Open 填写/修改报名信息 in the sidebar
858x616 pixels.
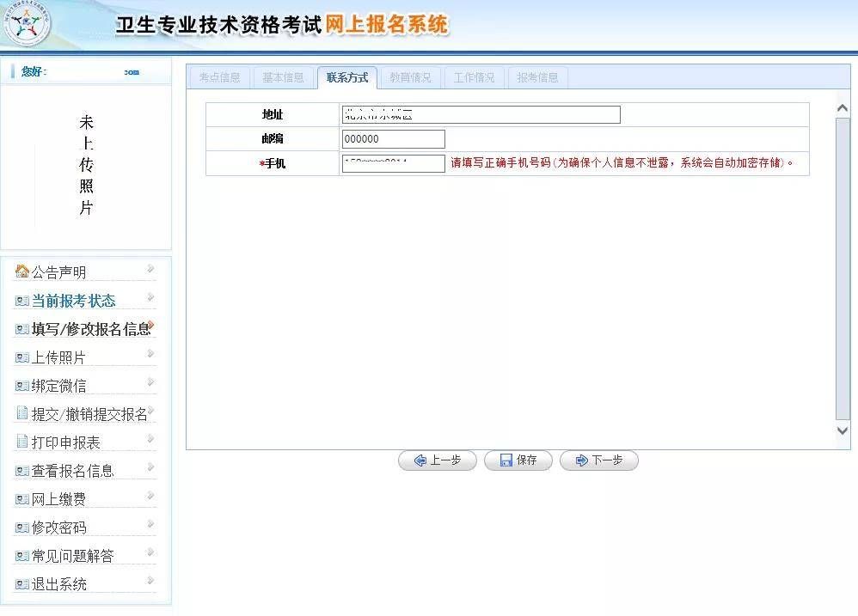[90, 329]
